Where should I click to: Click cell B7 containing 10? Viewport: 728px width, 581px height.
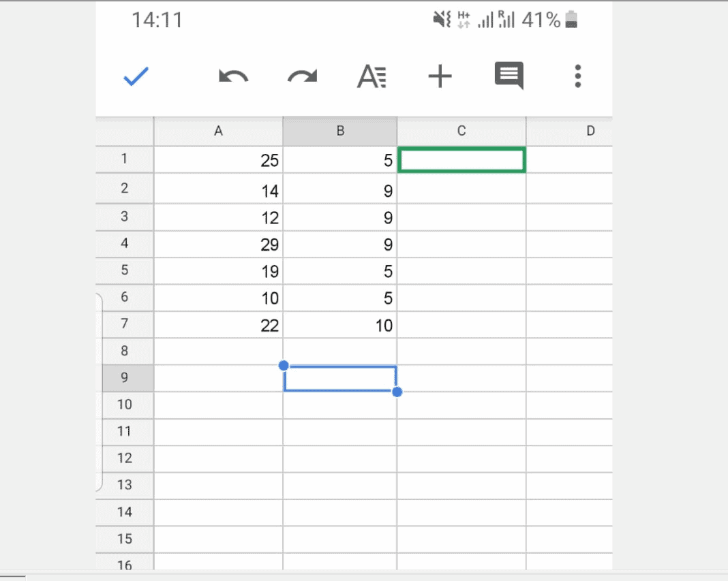click(340, 326)
